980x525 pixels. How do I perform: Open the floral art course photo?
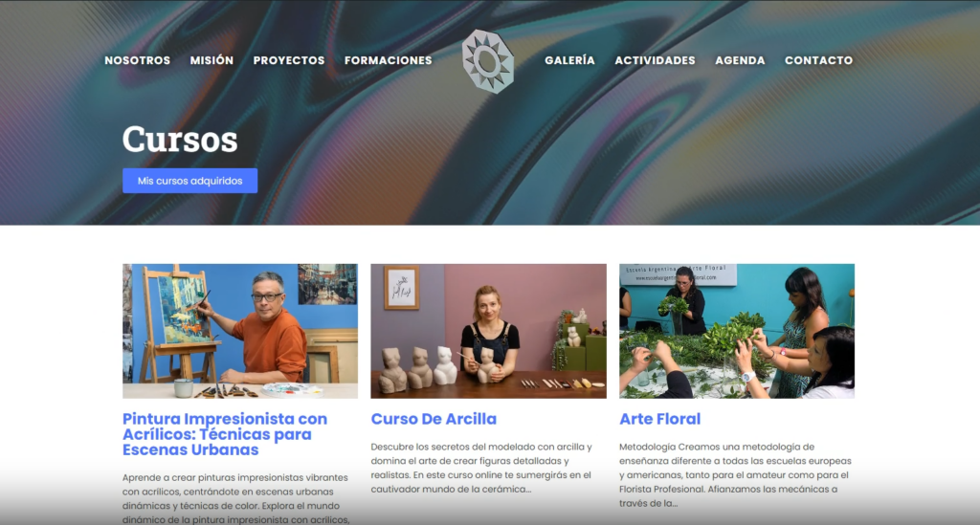coord(737,331)
